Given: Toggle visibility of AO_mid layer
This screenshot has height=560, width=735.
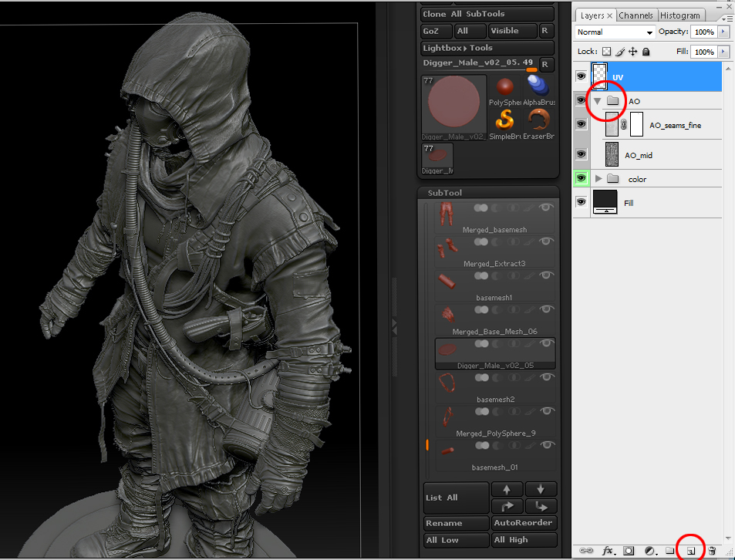Looking at the screenshot, I should click(x=582, y=154).
